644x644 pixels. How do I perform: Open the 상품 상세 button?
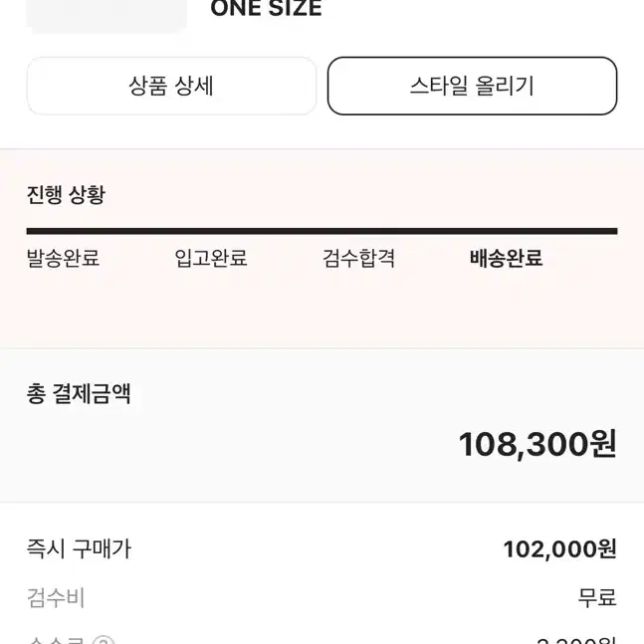click(171, 86)
